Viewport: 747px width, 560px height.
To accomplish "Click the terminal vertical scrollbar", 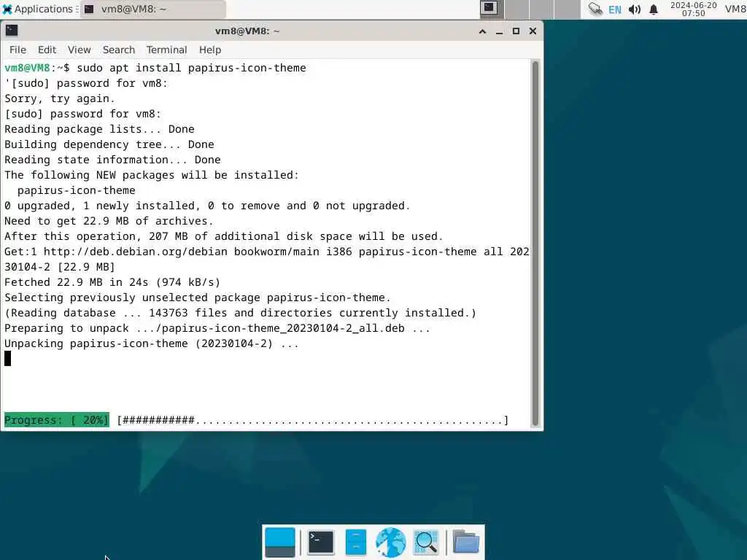I will 535,244.
